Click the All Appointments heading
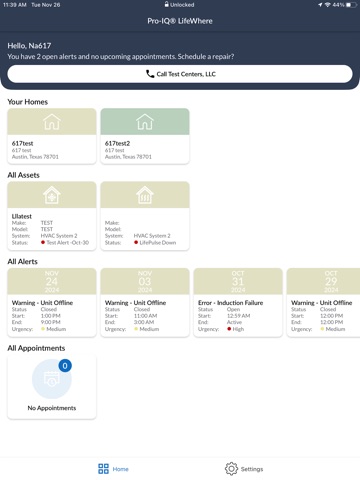 point(36,348)
